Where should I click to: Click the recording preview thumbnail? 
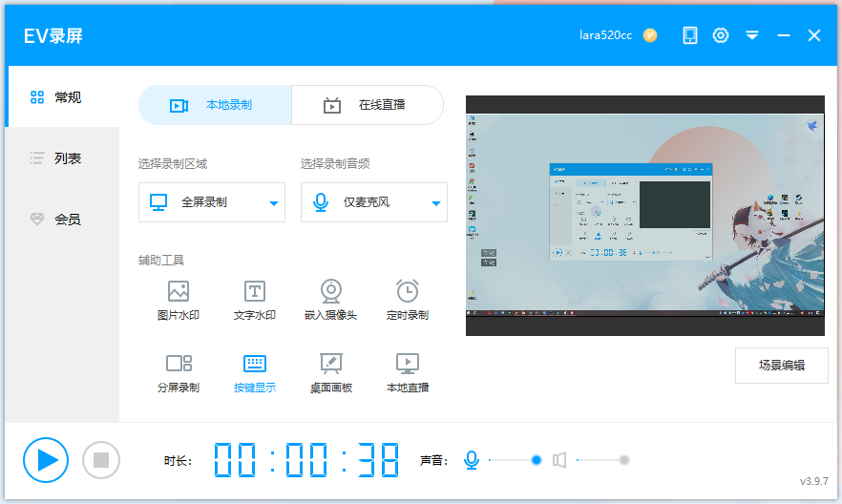click(x=645, y=216)
